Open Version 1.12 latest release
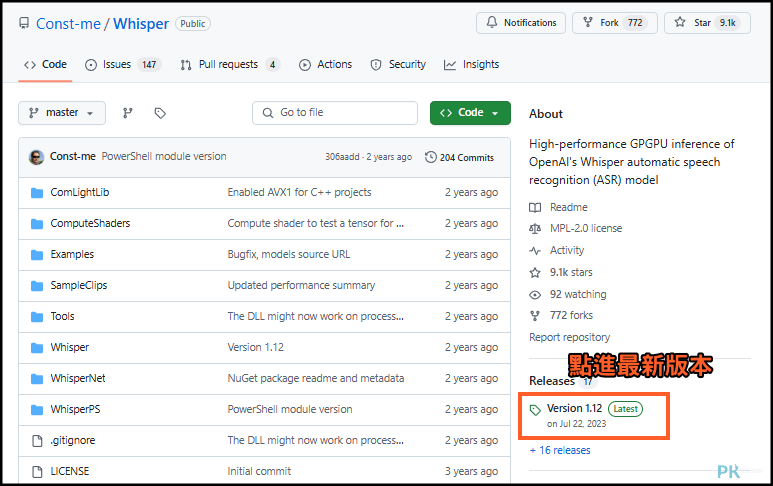This screenshot has height=486, width=773. point(574,409)
